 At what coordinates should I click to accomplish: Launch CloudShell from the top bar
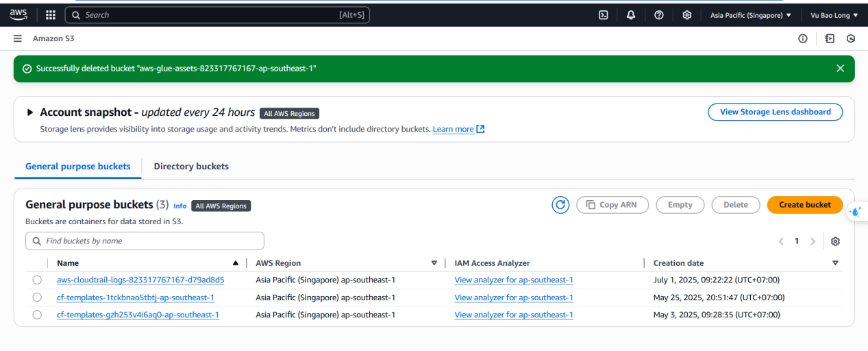[604, 15]
